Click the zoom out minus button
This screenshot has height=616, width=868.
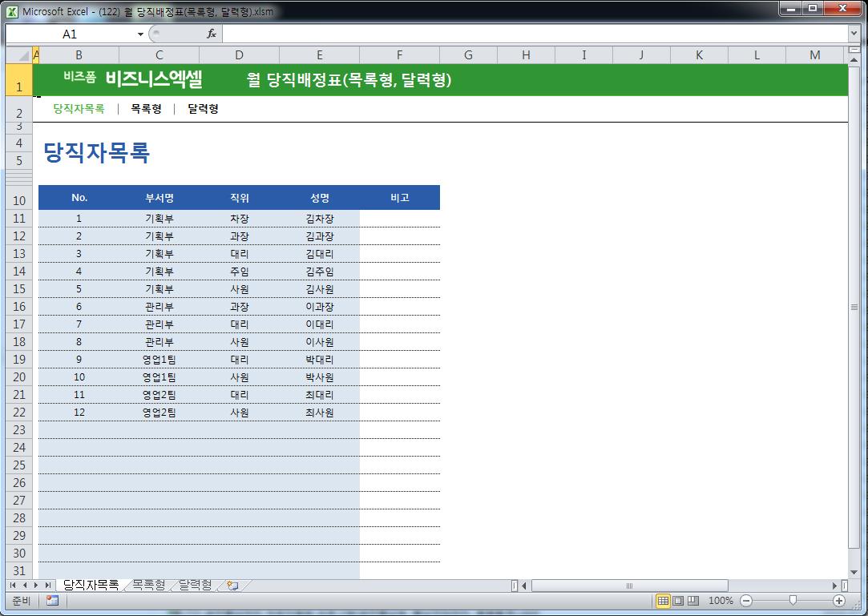click(x=746, y=601)
